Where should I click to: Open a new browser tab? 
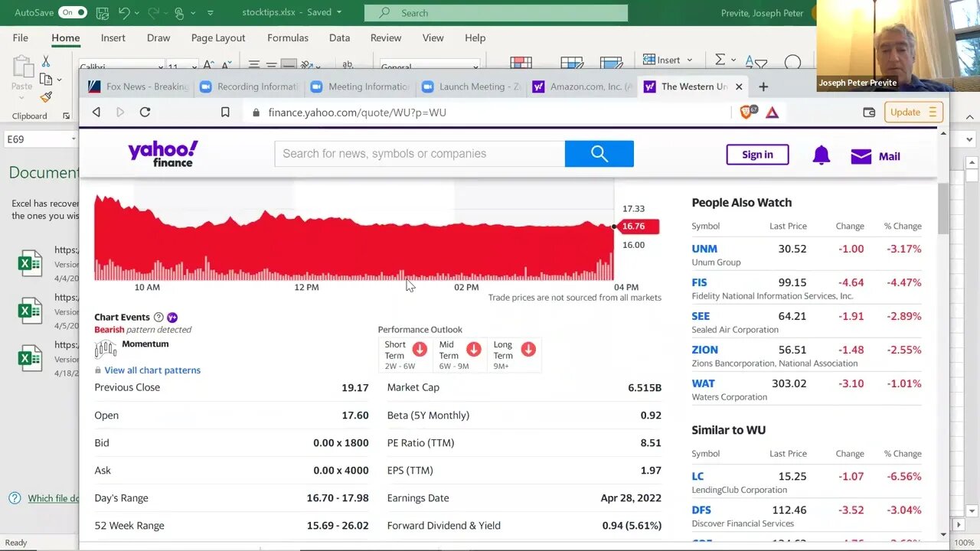tap(763, 86)
